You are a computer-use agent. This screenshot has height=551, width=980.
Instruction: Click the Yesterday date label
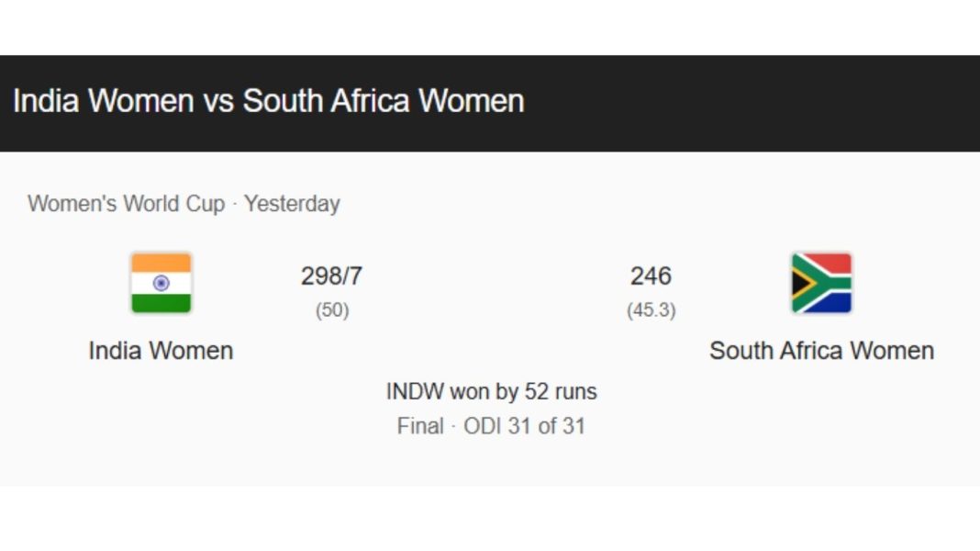pyautogui.click(x=292, y=204)
